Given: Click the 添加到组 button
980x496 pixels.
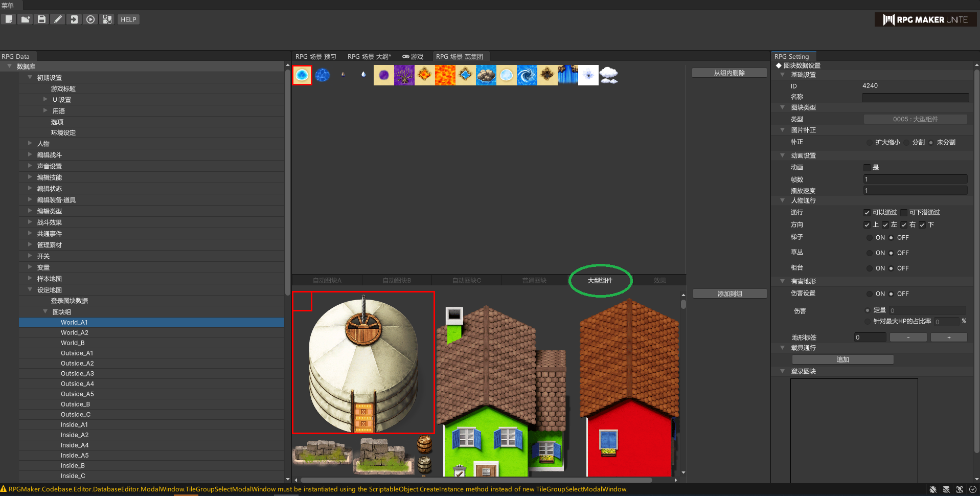Looking at the screenshot, I should click(730, 294).
